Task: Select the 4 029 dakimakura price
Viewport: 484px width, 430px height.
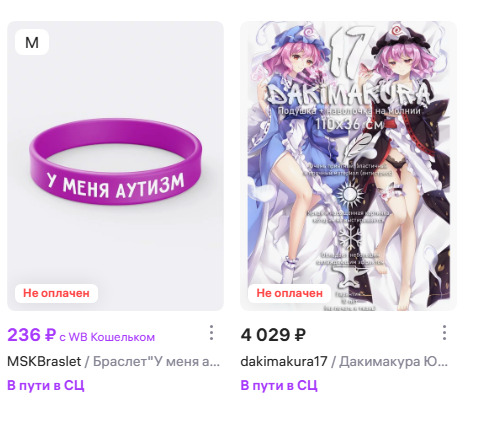Action: click(x=273, y=335)
